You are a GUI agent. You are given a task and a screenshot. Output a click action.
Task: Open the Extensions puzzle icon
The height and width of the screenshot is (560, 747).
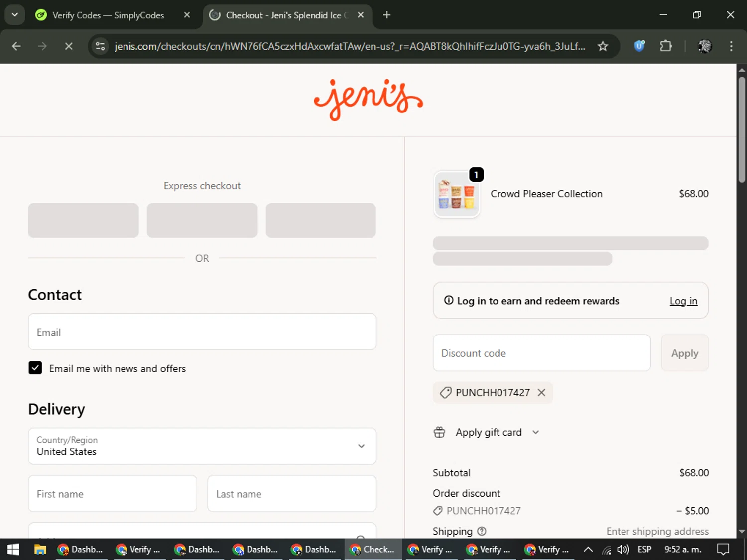tap(666, 46)
